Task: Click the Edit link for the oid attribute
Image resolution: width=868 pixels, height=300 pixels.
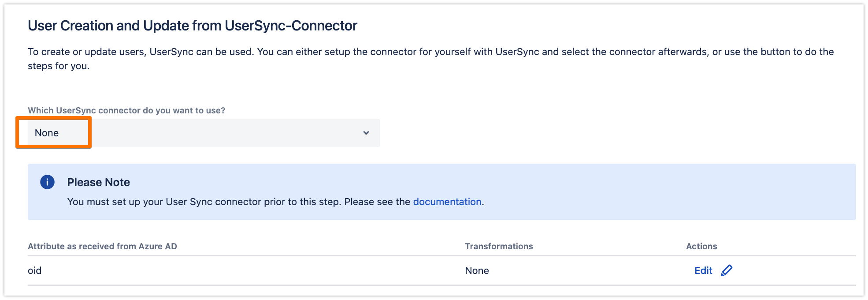Action: (703, 270)
